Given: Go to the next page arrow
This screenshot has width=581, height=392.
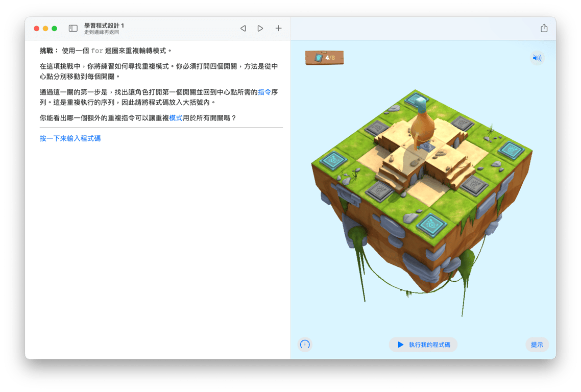Looking at the screenshot, I should click(x=260, y=28).
